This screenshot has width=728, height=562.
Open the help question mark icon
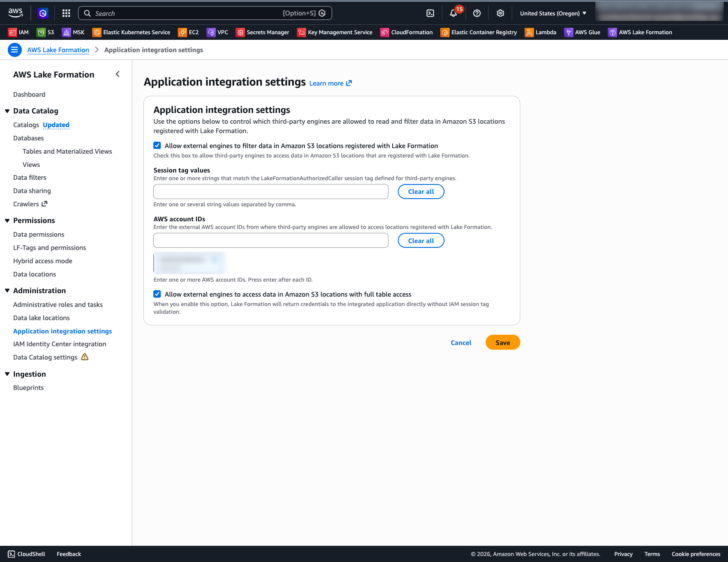[477, 13]
